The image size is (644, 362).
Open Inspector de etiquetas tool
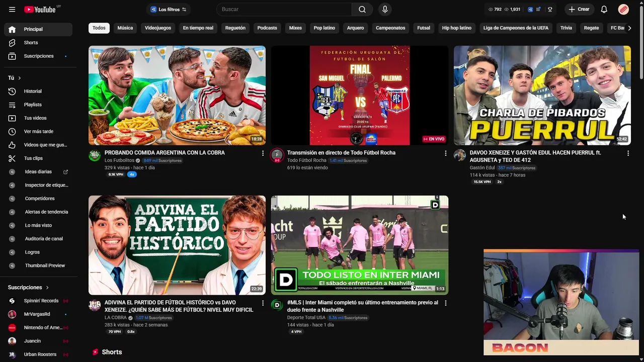coord(38,185)
